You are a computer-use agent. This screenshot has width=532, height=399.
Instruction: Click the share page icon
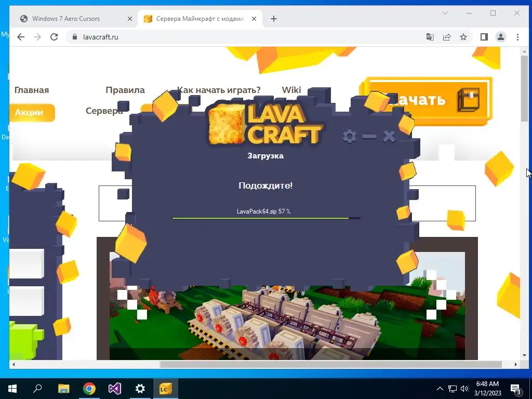[x=447, y=37]
